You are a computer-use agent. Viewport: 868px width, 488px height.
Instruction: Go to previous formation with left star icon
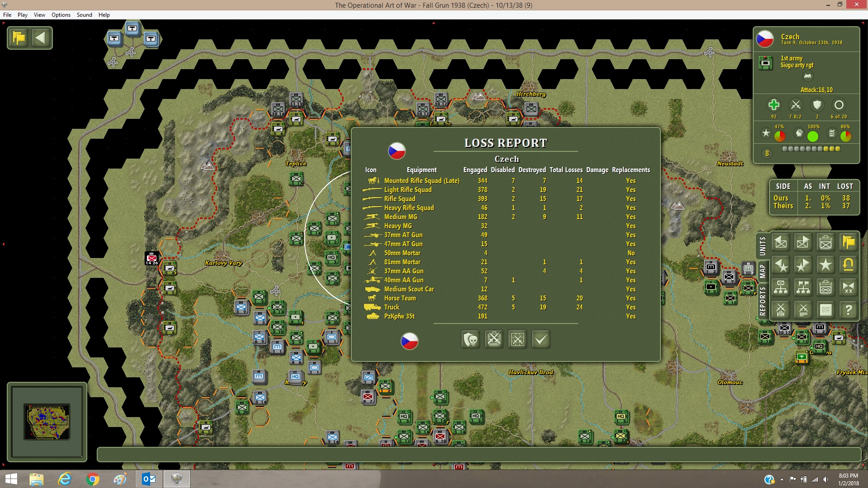coord(781,265)
